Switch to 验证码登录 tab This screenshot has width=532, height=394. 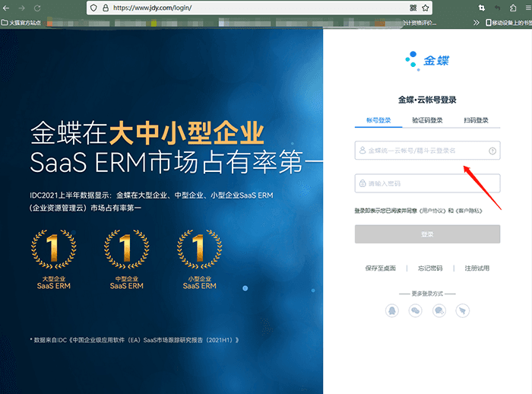427,120
